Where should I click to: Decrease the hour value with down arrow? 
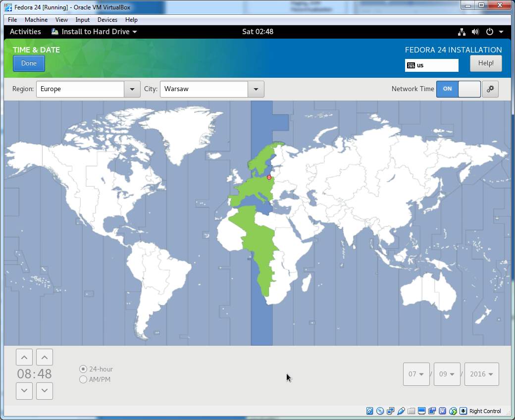click(24, 391)
